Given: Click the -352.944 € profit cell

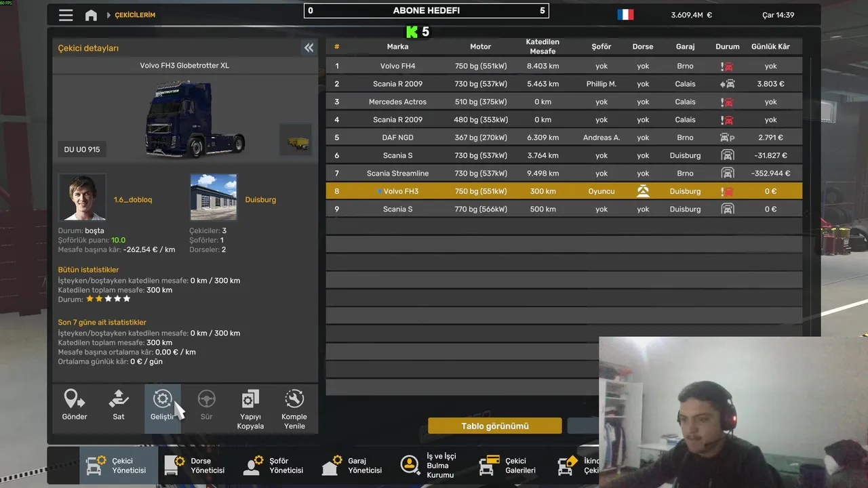Looking at the screenshot, I should pos(771,174).
